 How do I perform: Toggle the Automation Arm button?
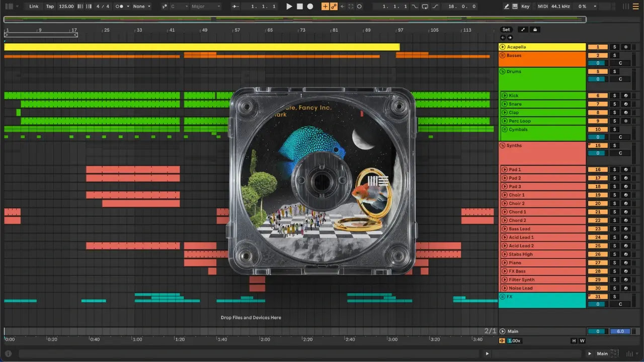[334, 7]
